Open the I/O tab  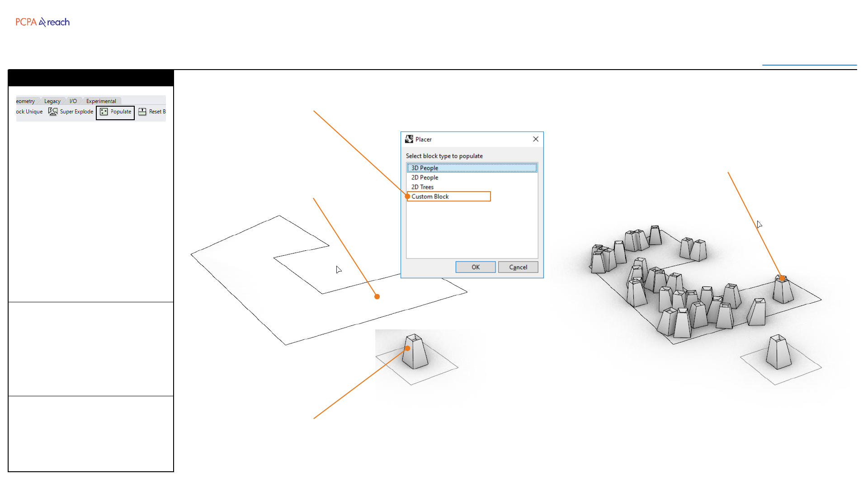click(73, 101)
